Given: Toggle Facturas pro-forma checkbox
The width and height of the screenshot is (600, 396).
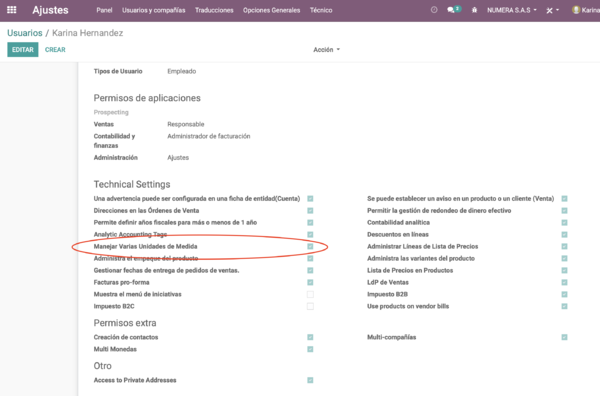Looking at the screenshot, I should tap(310, 282).
